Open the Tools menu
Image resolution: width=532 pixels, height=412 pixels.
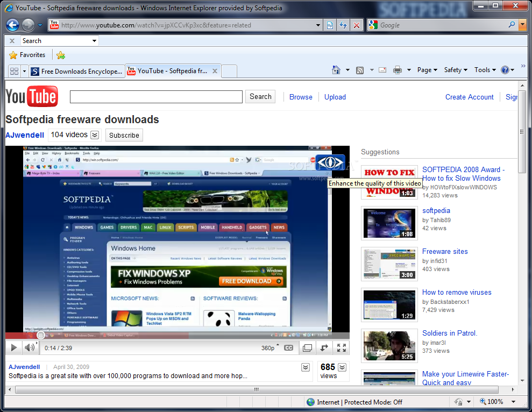click(485, 70)
